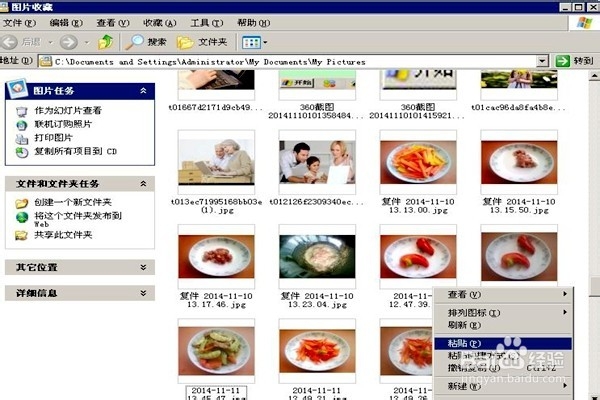This screenshot has height=400, width=600.
Task: Open Forward button history dropdown arrow
Action: (87, 42)
